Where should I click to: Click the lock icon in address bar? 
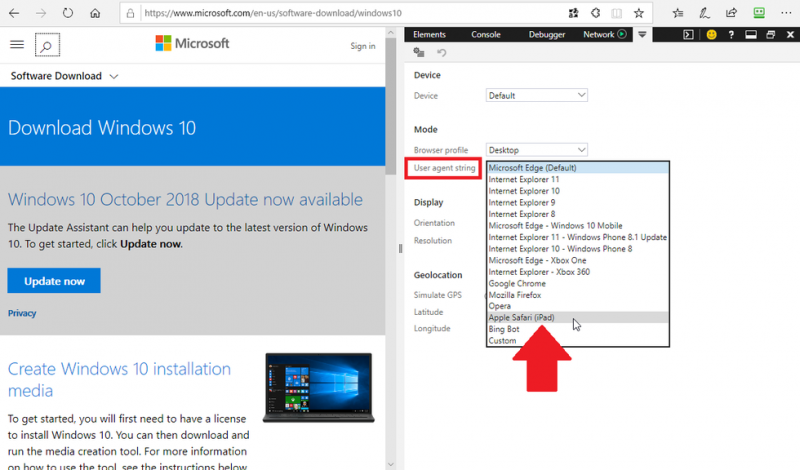[131, 13]
